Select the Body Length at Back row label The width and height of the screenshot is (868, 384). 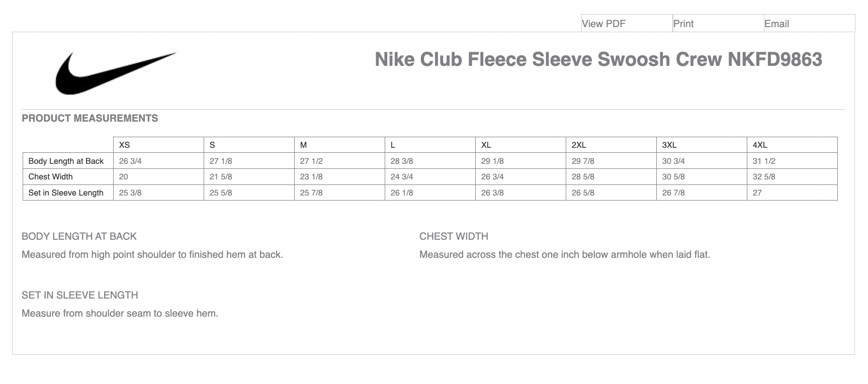(x=66, y=161)
